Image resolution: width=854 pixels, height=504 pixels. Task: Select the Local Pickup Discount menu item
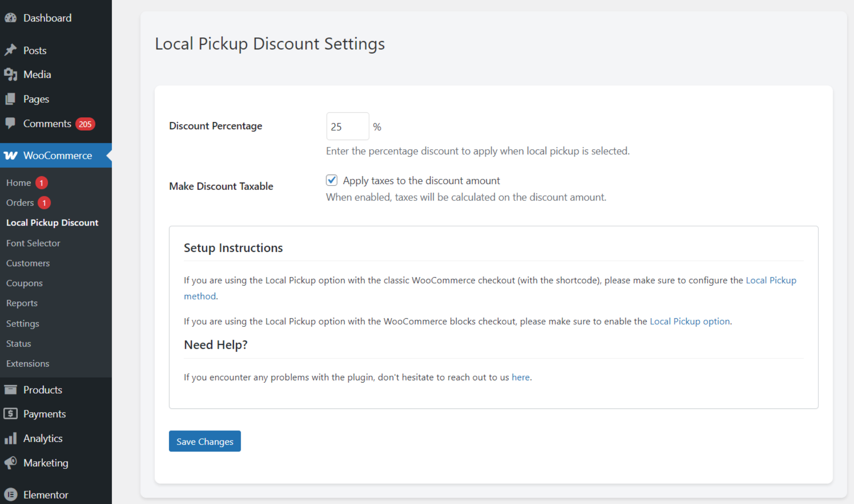coord(52,222)
